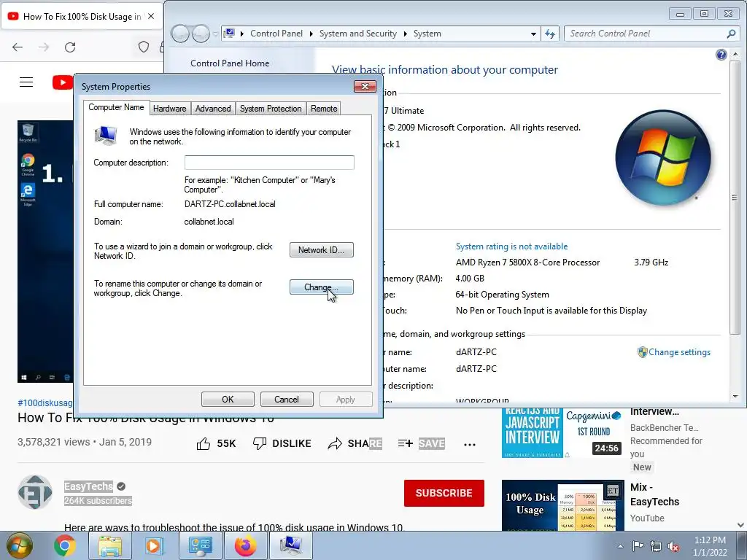Confirm with OK in System Properties
The image size is (747, 560).
coord(228,400)
